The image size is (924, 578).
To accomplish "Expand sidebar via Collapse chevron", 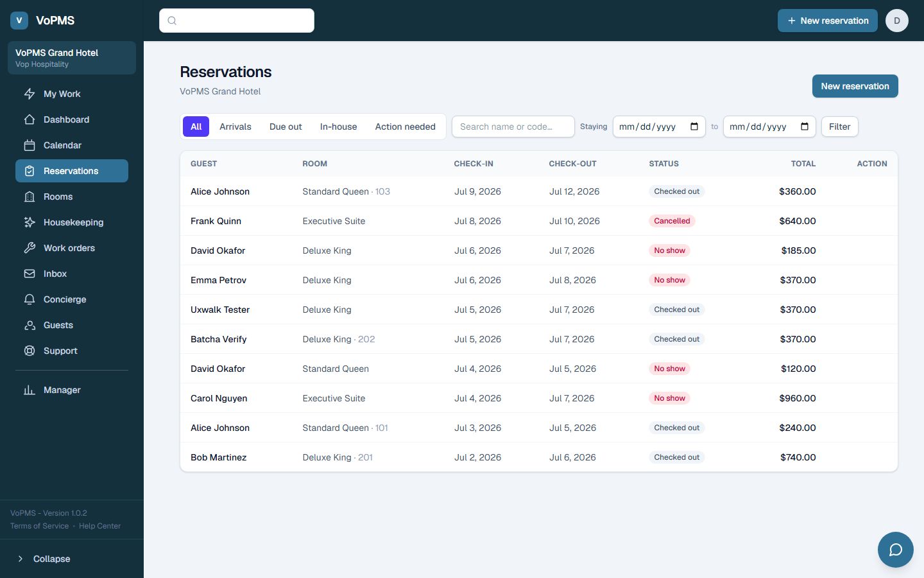I will (21, 559).
